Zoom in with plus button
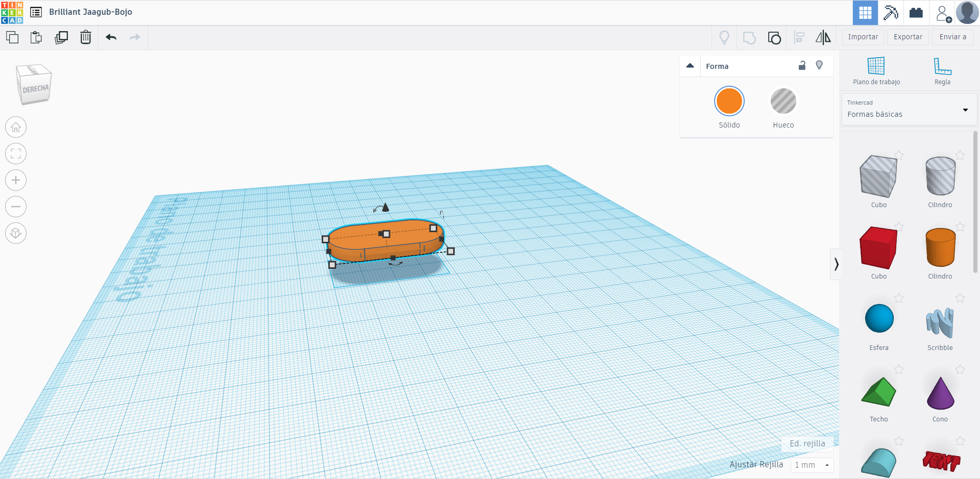Image resolution: width=980 pixels, height=479 pixels. (16, 180)
